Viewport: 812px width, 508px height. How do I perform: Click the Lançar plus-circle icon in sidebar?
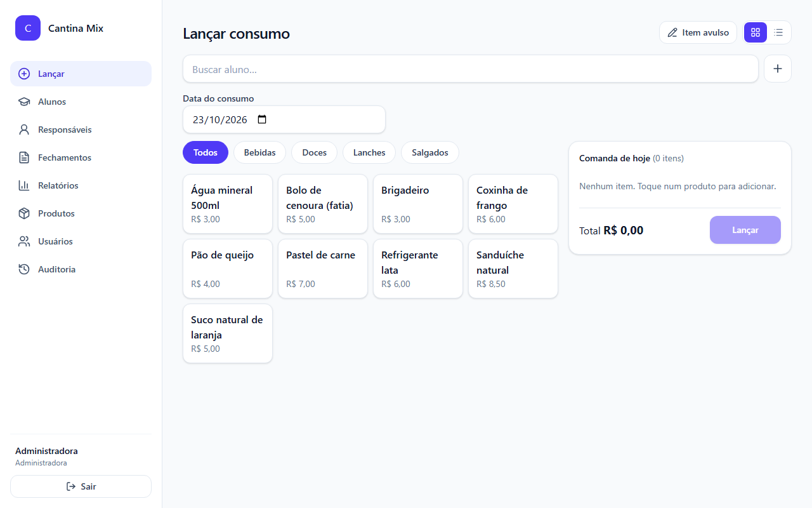coord(24,74)
